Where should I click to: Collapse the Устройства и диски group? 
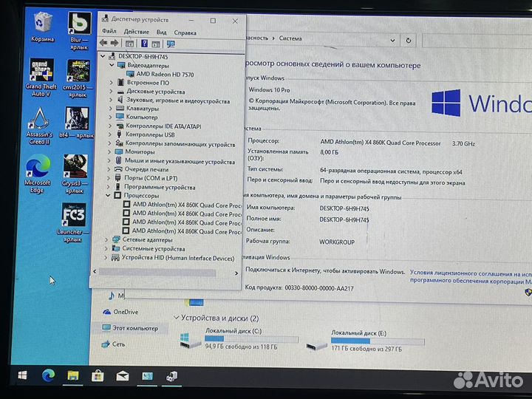click(176, 318)
